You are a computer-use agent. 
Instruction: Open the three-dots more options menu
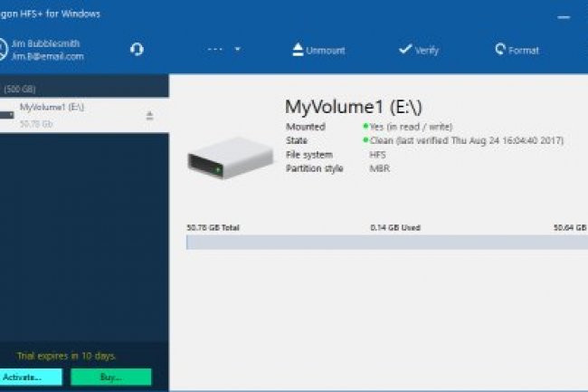coord(214,50)
